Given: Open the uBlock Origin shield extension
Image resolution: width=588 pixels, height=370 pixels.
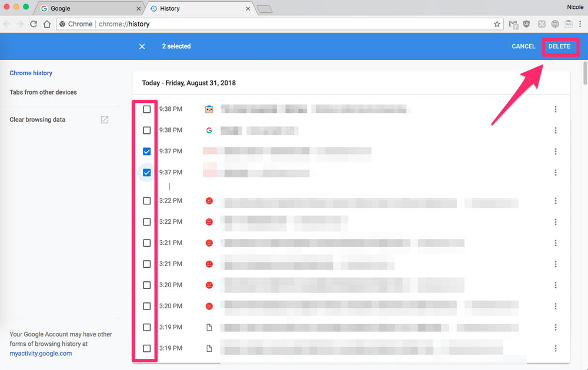Looking at the screenshot, I should (526, 24).
